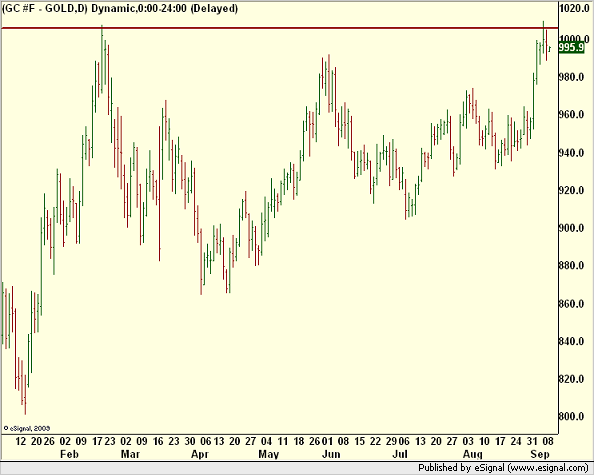Click the Mar month label
Image resolution: width=594 pixels, height=475 pixels.
130,454
